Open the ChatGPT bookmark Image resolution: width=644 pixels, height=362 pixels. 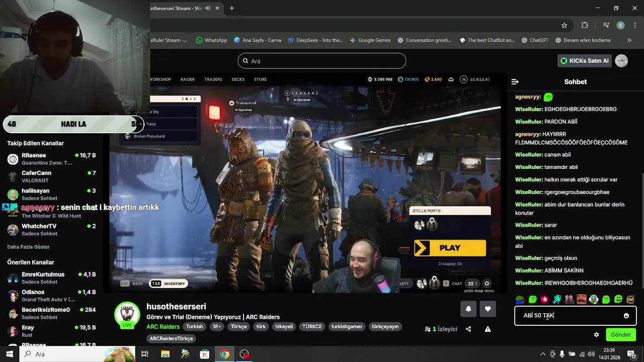535,40
